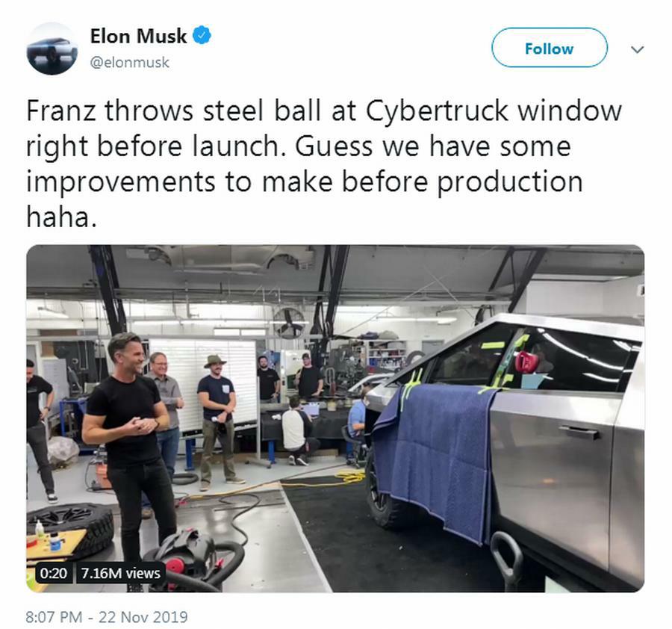Open the 8:07 PM 22 Nov 2019 timestamp
The height and width of the screenshot is (629, 672).
tap(107, 617)
